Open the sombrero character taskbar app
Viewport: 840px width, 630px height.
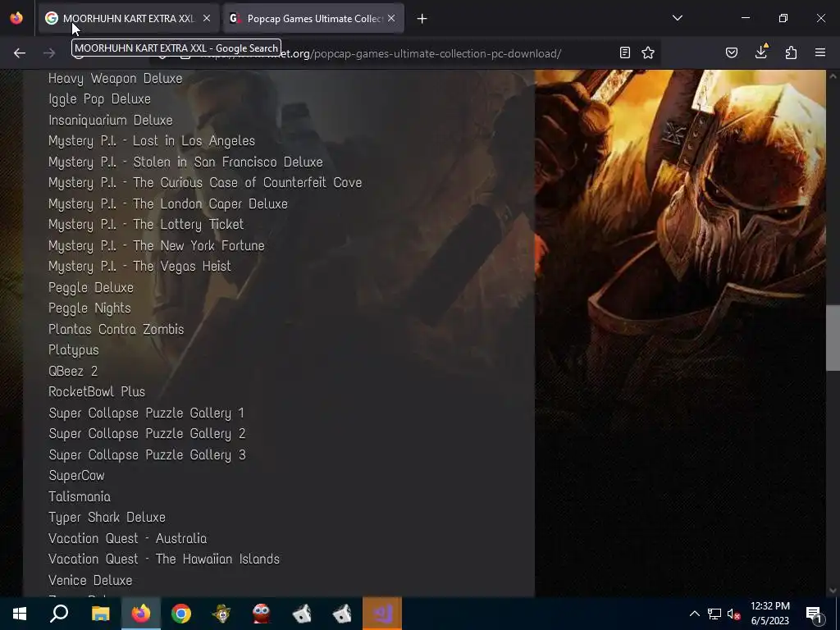point(221,614)
